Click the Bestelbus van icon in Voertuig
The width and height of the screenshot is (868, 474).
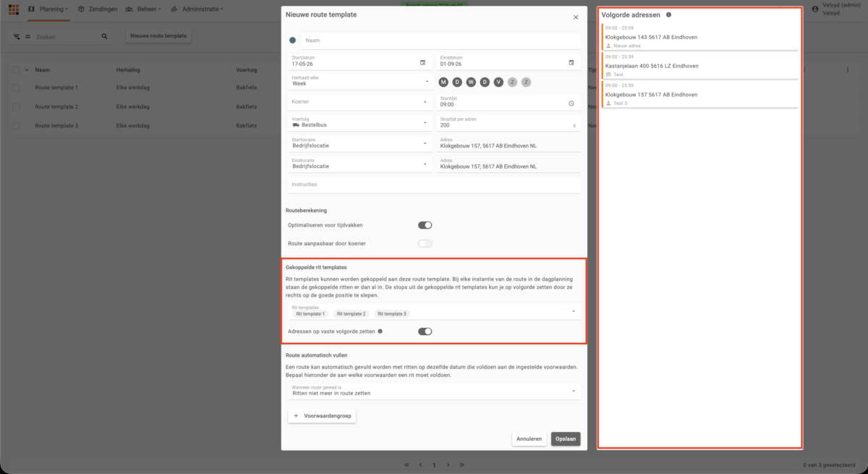point(296,124)
